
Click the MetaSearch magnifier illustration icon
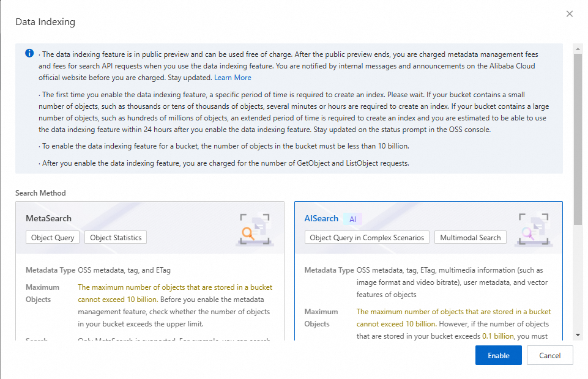click(255, 230)
